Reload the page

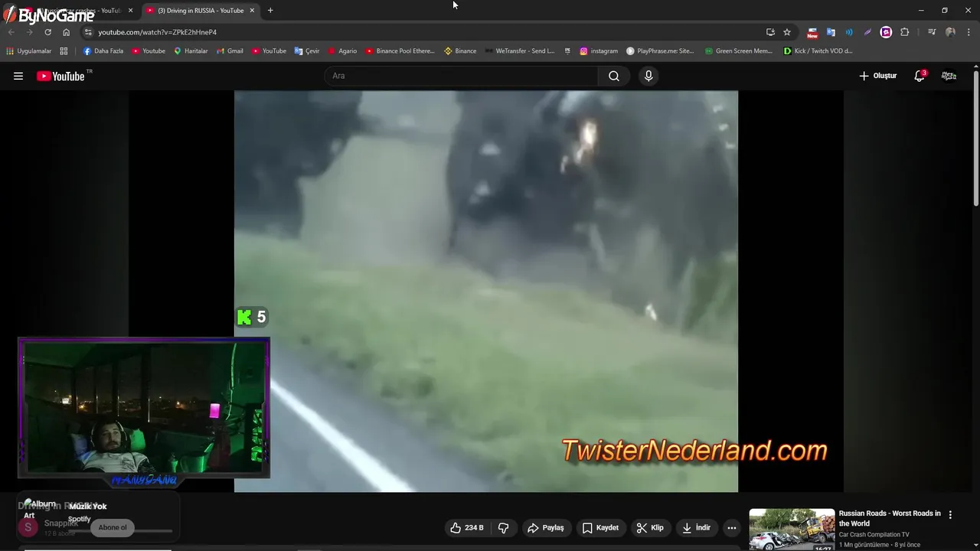[x=47, y=32]
